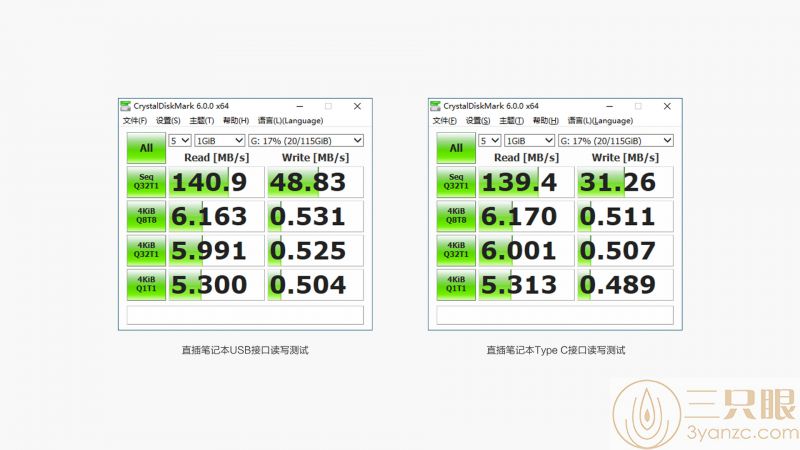
Task: Click the 6.163 read value
Action: [216, 216]
